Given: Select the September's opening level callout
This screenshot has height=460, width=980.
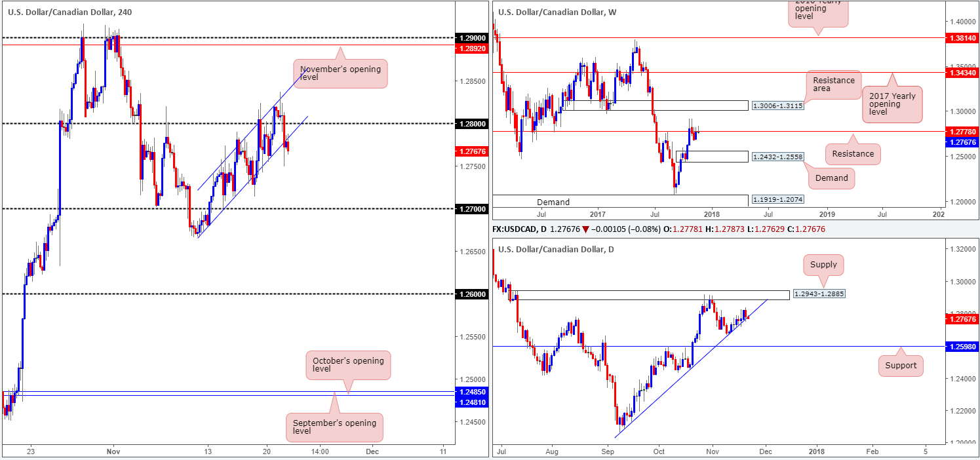Looking at the screenshot, I should (334, 427).
